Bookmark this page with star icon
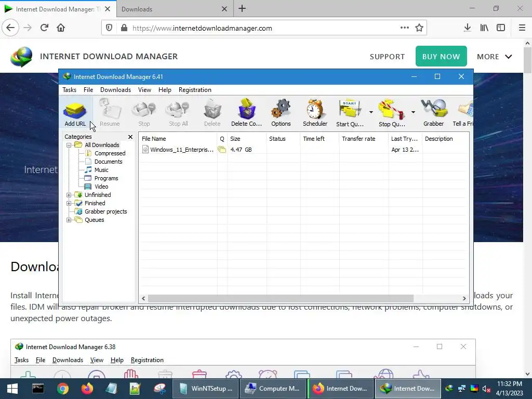Viewport: 532px width, 399px height. [419, 28]
